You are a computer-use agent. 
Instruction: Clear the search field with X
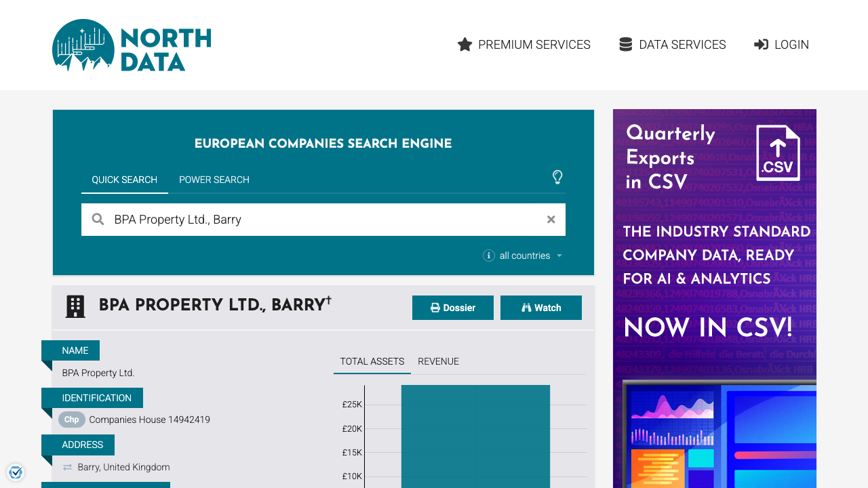tap(551, 220)
